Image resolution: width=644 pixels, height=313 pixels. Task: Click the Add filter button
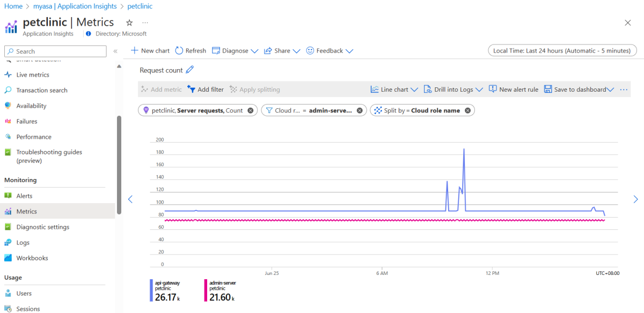(x=206, y=90)
